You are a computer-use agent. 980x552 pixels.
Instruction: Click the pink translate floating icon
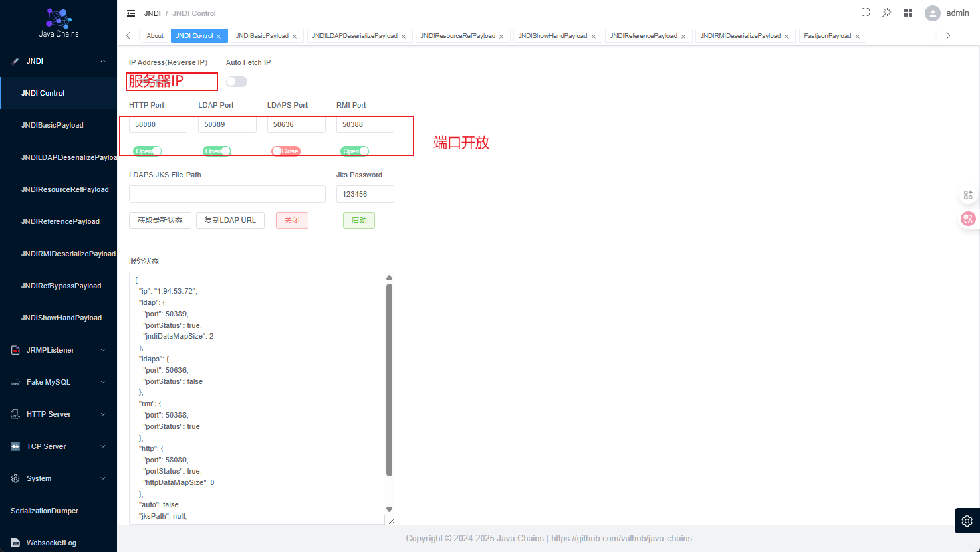click(968, 219)
